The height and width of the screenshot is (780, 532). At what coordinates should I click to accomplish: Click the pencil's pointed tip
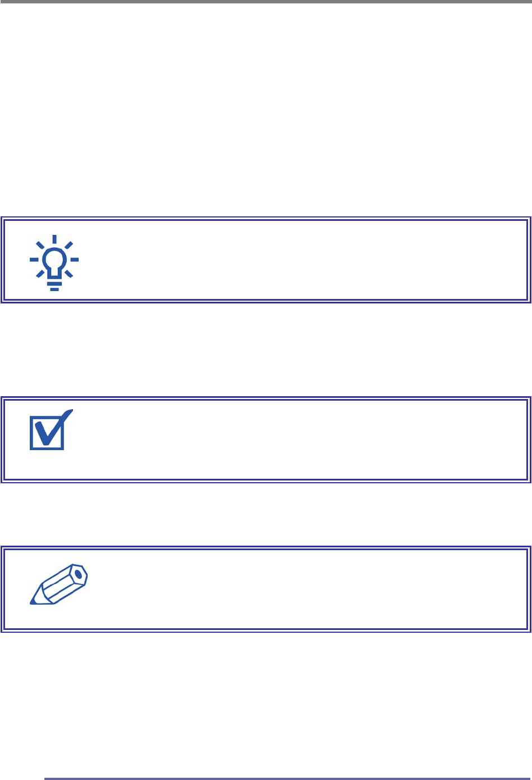33,602
